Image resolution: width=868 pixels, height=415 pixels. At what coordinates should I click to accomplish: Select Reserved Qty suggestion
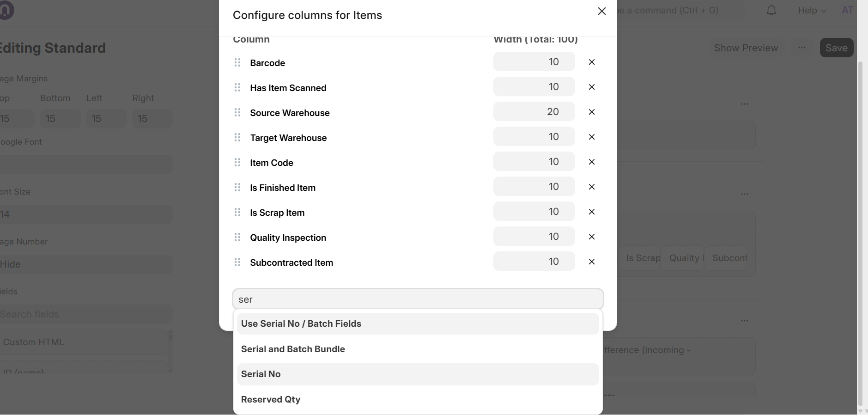pos(418,399)
